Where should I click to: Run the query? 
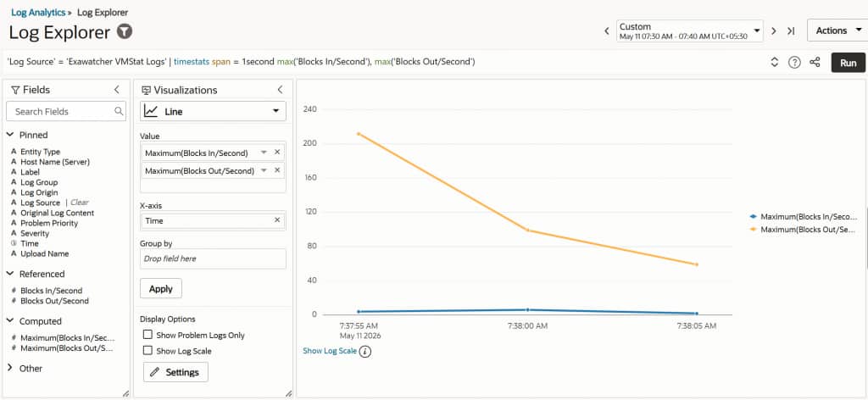tap(848, 63)
